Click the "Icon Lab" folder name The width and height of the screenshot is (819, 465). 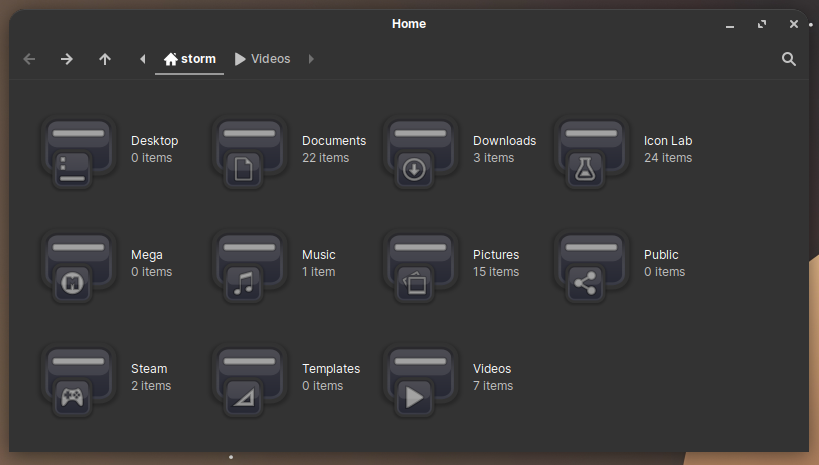pos(668,141)
